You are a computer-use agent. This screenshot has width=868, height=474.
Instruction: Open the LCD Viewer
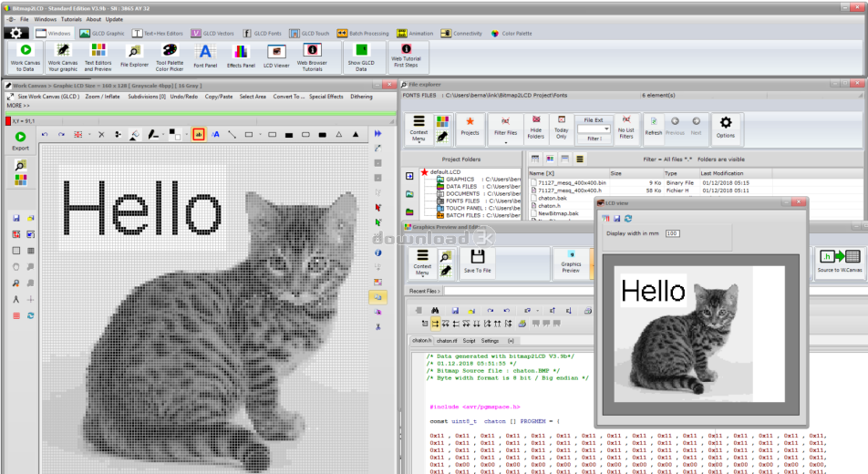tap(276, 57)
